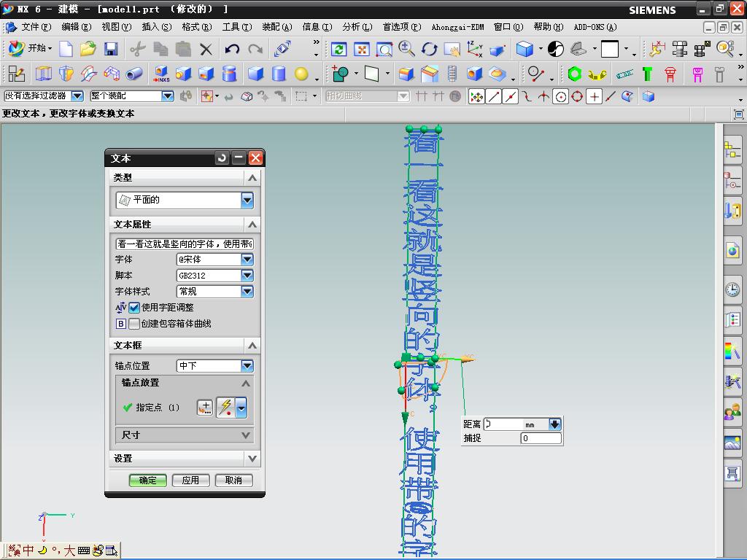Expand the 设置 section
Viewport: 747px width, 560px height.
[x=185, y=459]
